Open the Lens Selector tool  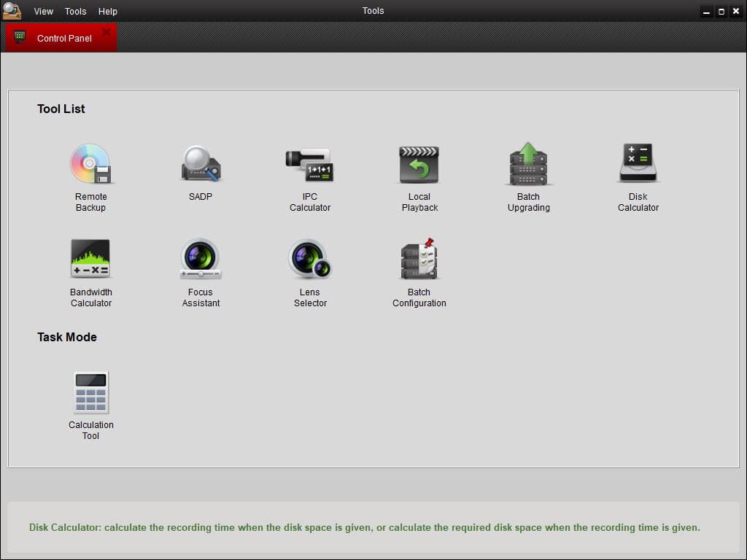(x=309, y=259)
